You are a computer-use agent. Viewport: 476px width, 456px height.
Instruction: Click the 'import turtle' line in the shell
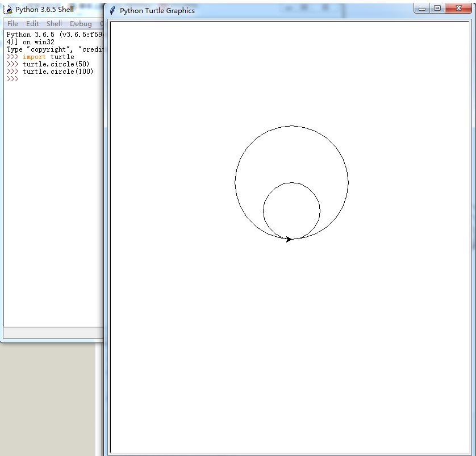[x=48, y=57]
